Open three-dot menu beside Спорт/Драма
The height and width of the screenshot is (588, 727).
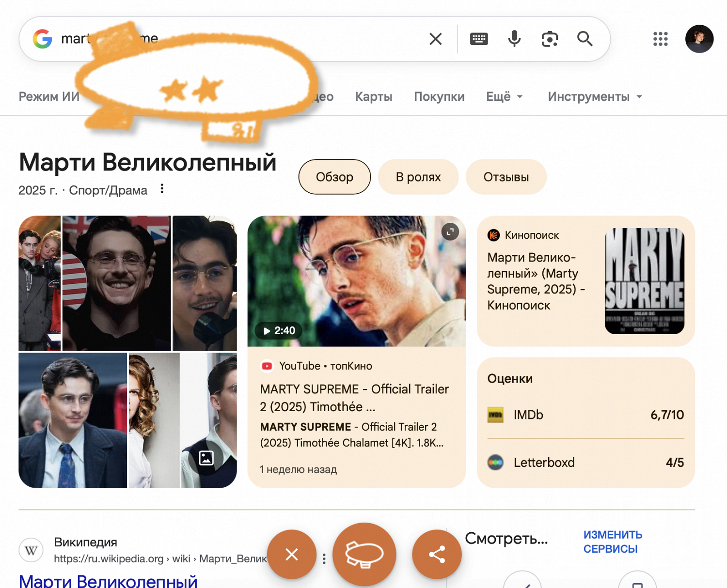click(x=162, y=189)
